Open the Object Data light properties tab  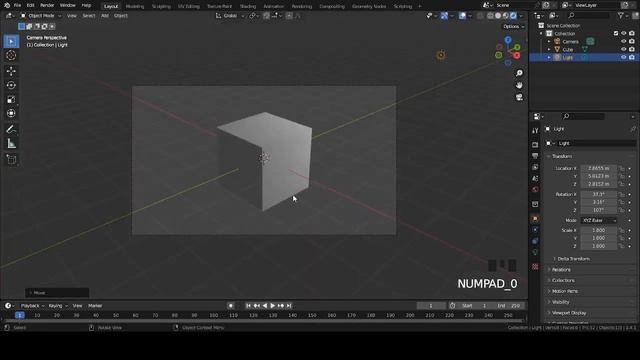(x=535, y=252)
